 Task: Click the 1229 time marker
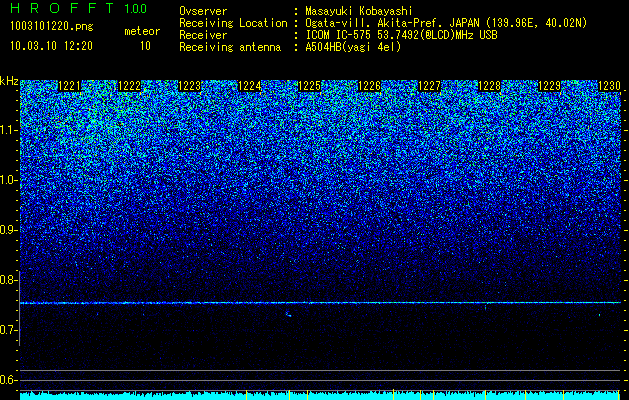(x=550, y=86)
